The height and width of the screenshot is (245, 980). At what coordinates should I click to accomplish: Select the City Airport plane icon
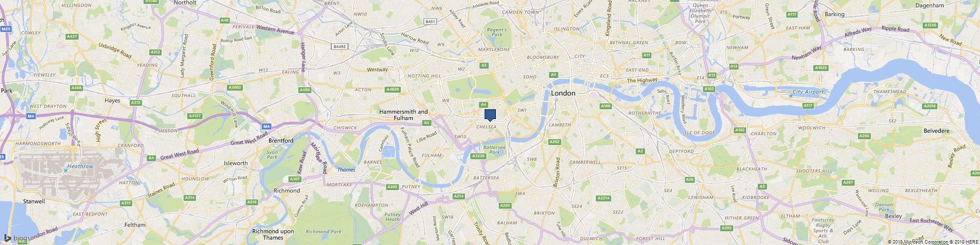[790, 96]
